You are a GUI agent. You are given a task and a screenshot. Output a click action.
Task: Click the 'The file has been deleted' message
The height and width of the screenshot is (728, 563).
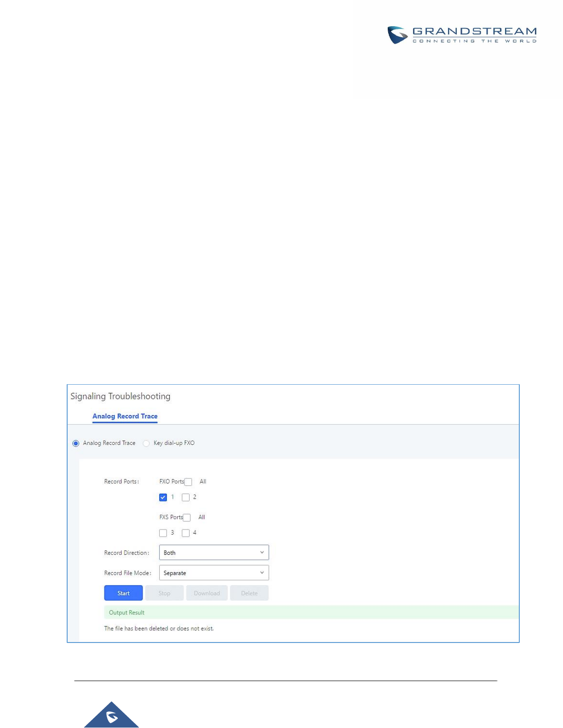[x=159, y=629]
